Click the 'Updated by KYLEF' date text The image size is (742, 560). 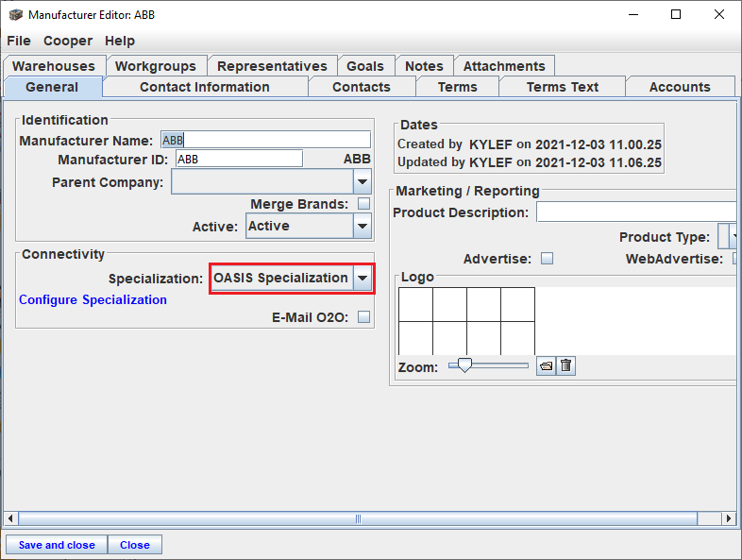530,162
